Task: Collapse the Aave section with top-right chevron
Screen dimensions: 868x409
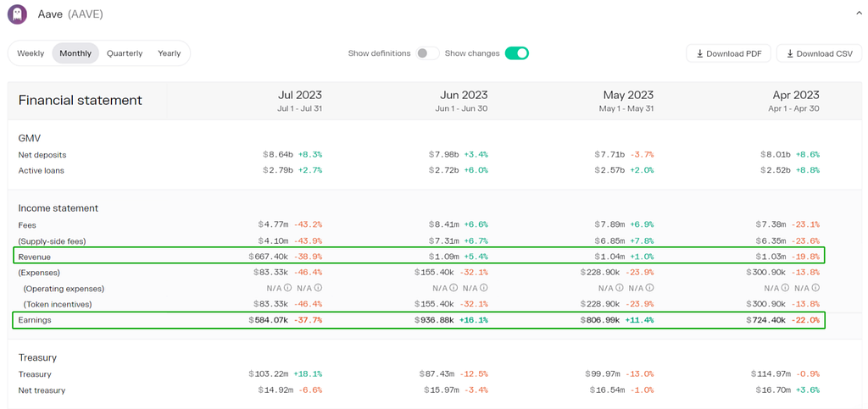Action: (858, 14)
